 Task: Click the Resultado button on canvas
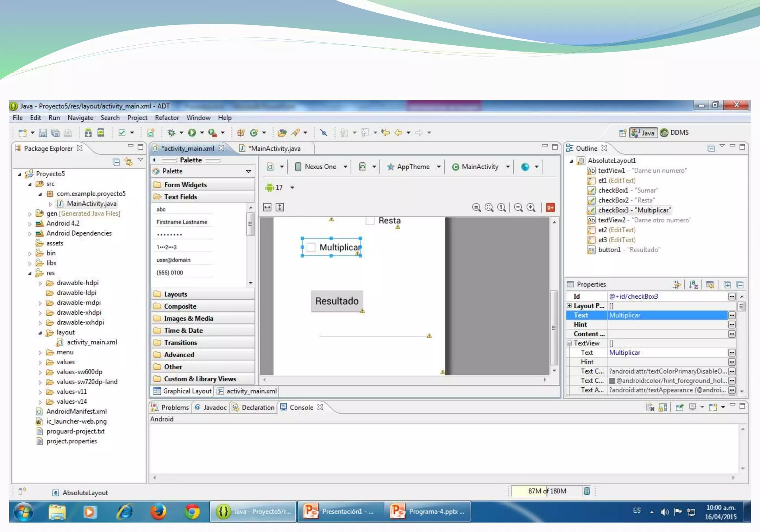337,301
